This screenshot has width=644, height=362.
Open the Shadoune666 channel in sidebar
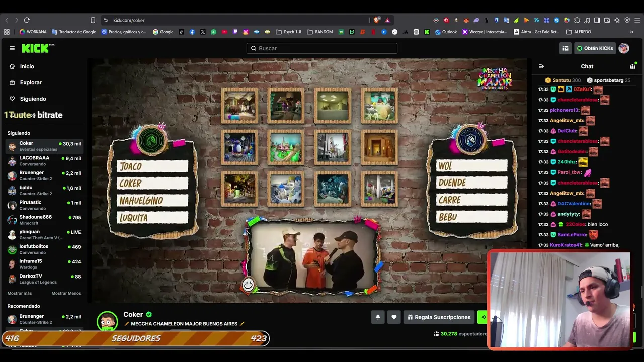pyautogui.click(x=44, y=220)
